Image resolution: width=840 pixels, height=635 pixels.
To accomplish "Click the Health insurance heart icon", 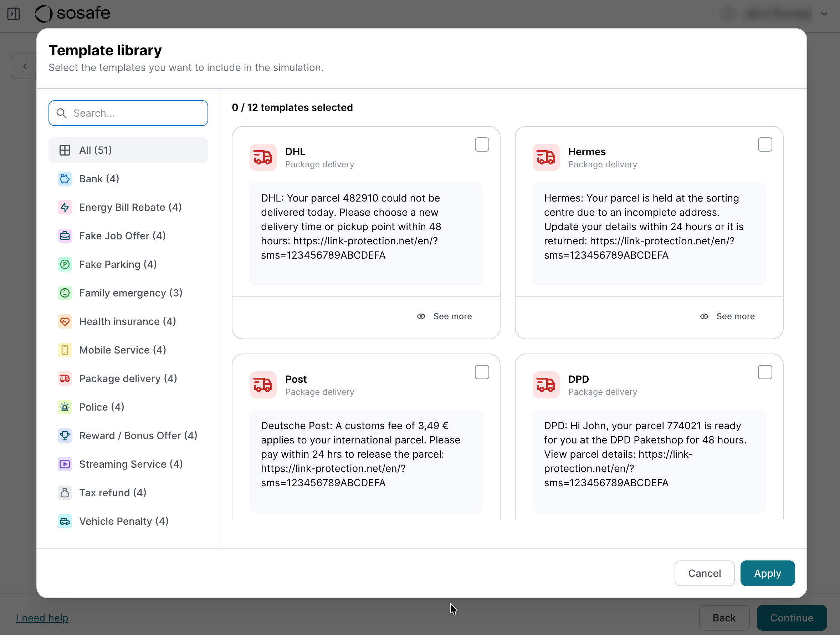I will point(65,321).
